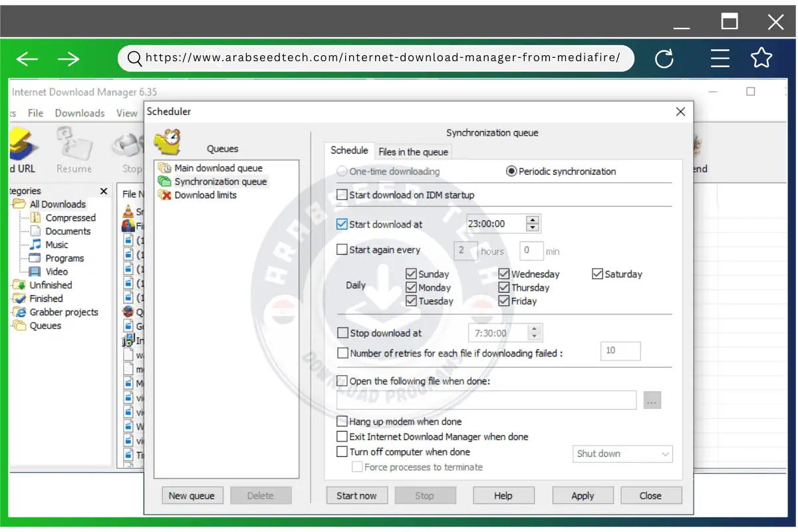Viewport: 798px width, 532px height.
Task: Open the Shut down dropdown
Action: pos(622,454)
